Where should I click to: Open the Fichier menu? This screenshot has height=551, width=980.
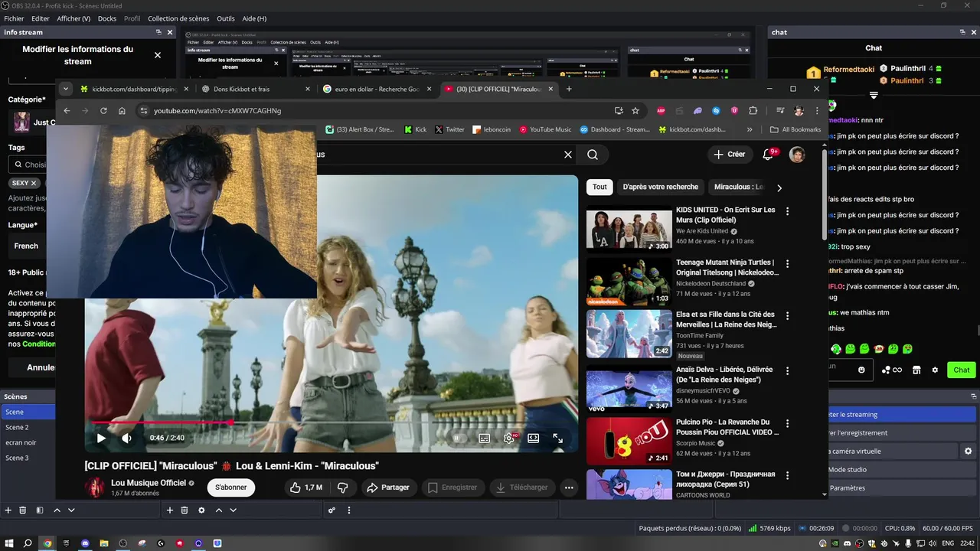pos(14,18)
